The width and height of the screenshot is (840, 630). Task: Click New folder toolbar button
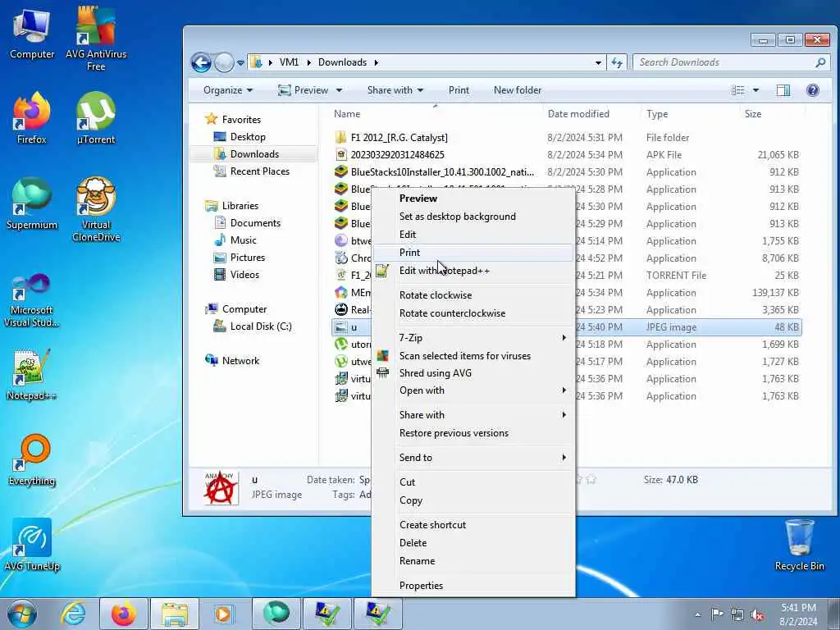pyautogui.click(x=518, y=90)
